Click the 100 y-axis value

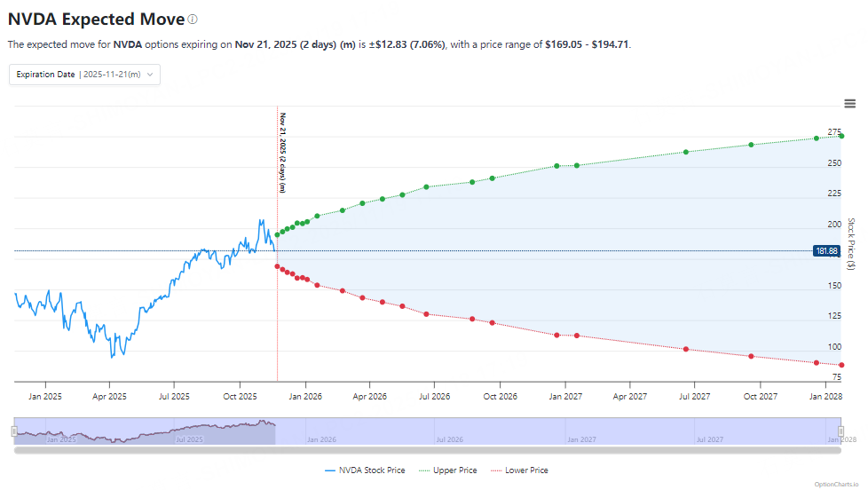click(x=834, y=346)
